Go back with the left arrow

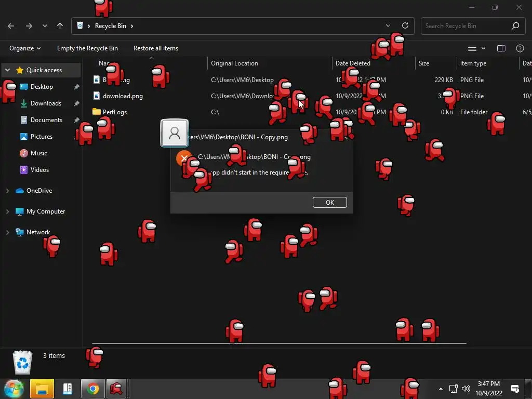(x=11, y=26)
